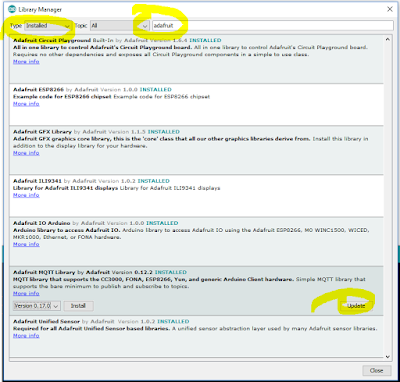Select the Adafruit IO Arduino library entry
The width and height of the screenshot is (400, 382).
[196, 241]
